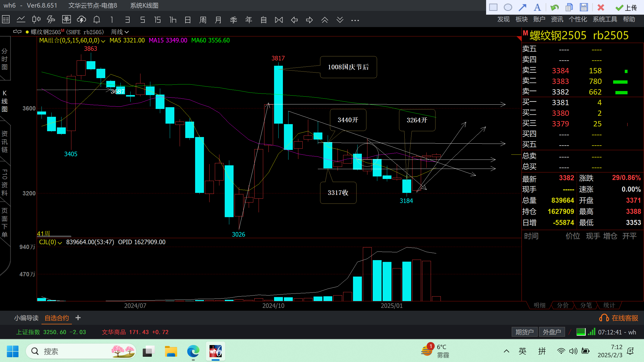Click the alert bell icon
This screenshot has width=644, height=362.
(96, 19)
